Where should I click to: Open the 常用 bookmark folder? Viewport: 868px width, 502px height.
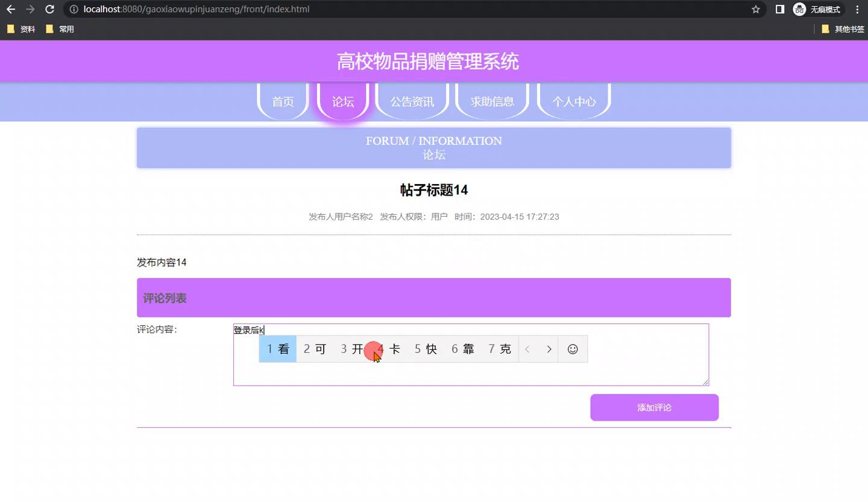pyautogui.click(x=60, y=29)
